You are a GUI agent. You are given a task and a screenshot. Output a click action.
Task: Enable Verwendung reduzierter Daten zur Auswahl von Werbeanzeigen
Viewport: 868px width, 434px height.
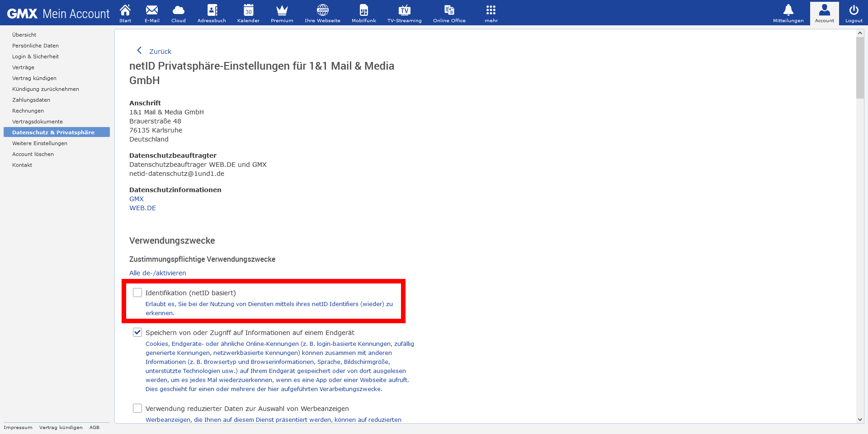click(x=137, y=408)
